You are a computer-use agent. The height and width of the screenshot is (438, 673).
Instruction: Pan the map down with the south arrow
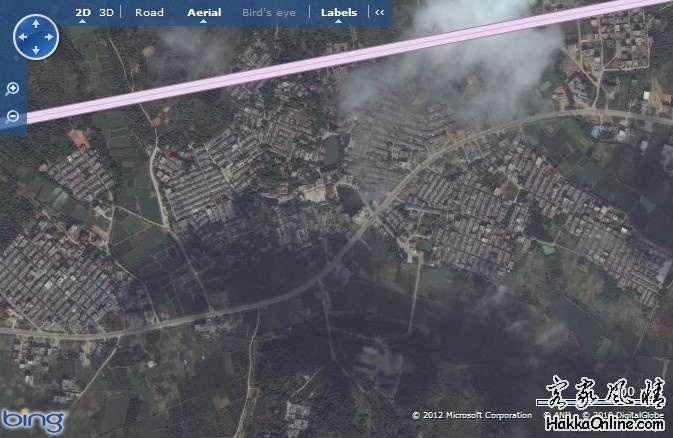pos(36,50)
